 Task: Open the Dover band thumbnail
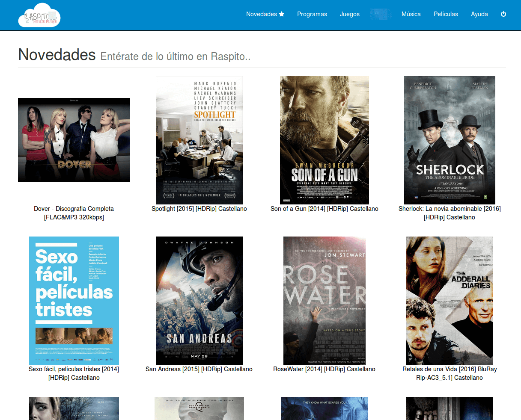click(x=74, y=140)
